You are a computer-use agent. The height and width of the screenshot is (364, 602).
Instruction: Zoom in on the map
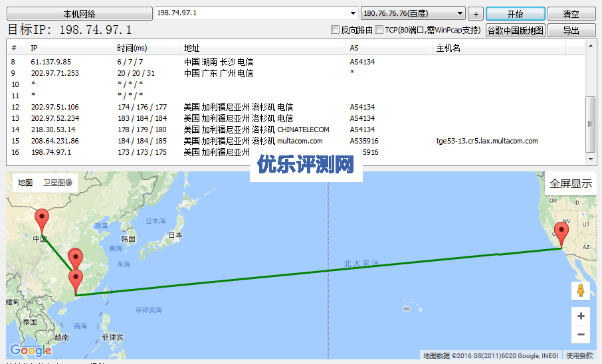click(581, 316)
